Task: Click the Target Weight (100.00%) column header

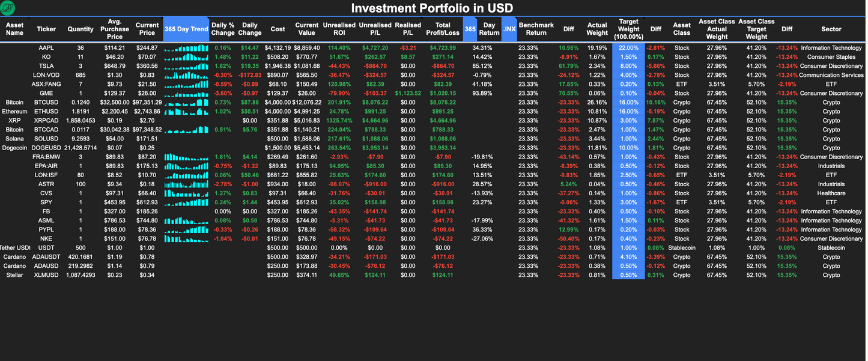Action: click(628, 28)
